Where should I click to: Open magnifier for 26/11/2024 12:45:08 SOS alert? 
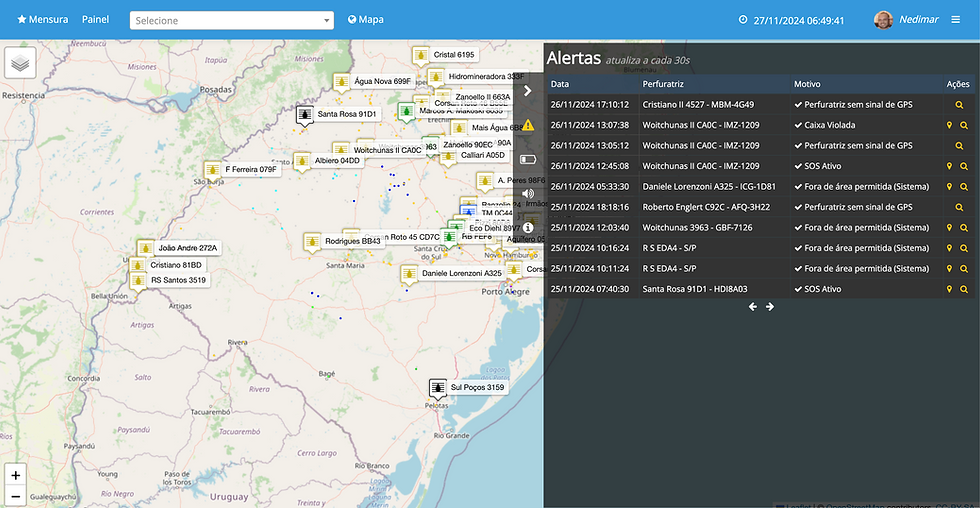(964, 166)
